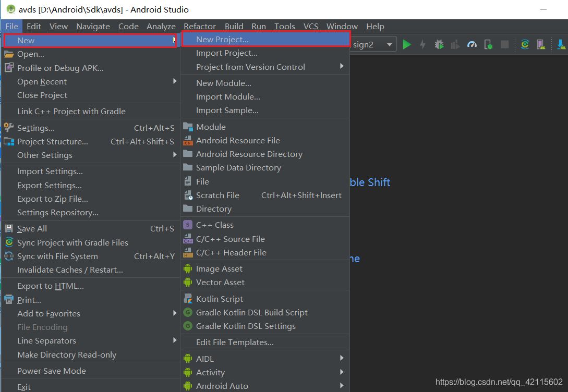The width and height of the screenshot is (568, 392).
Task: Click the Kotlin Script icon
Action: [188, 299]
